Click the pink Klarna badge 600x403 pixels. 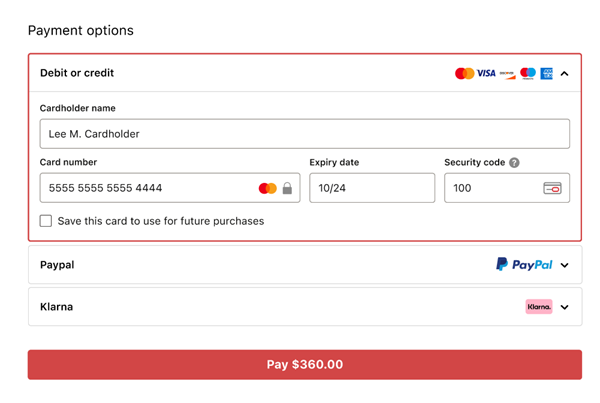(x=539, y=307)
